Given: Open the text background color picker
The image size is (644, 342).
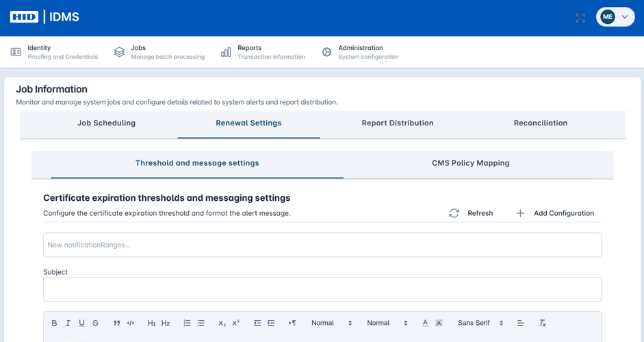Looking at the screenshot, I should tap(439, 323).
